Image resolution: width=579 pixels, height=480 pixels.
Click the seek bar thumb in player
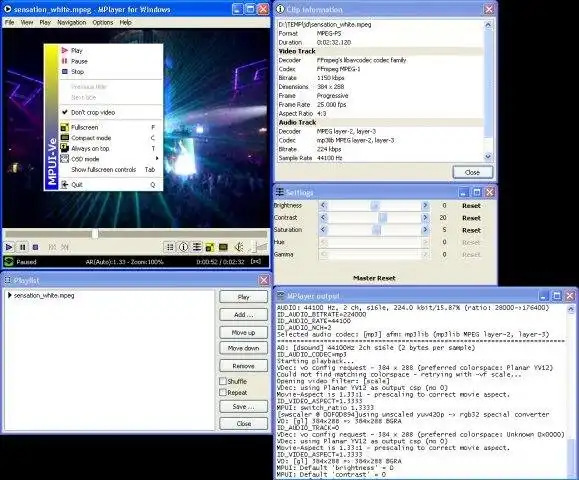click(95, 233)
